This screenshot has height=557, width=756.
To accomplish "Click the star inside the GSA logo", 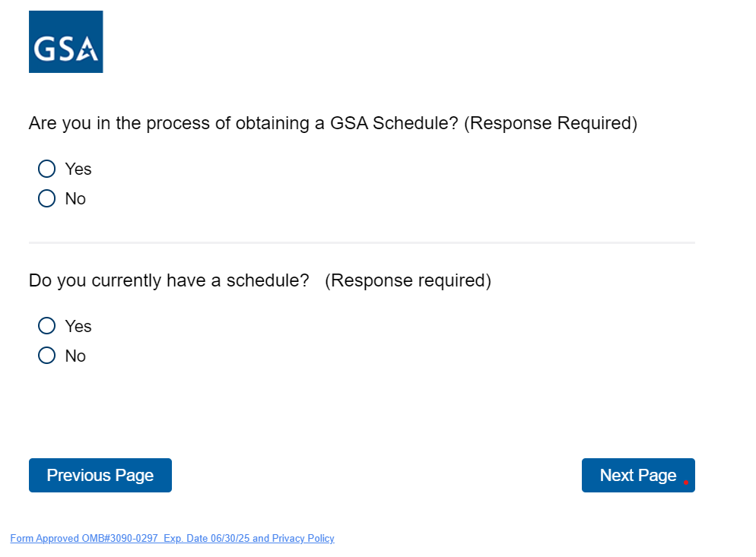I will pos(88,52).
